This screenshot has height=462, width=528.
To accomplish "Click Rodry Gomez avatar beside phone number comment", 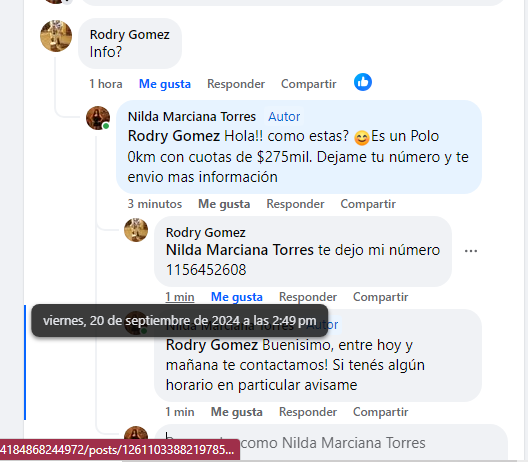I will click(x=136, y=230).
